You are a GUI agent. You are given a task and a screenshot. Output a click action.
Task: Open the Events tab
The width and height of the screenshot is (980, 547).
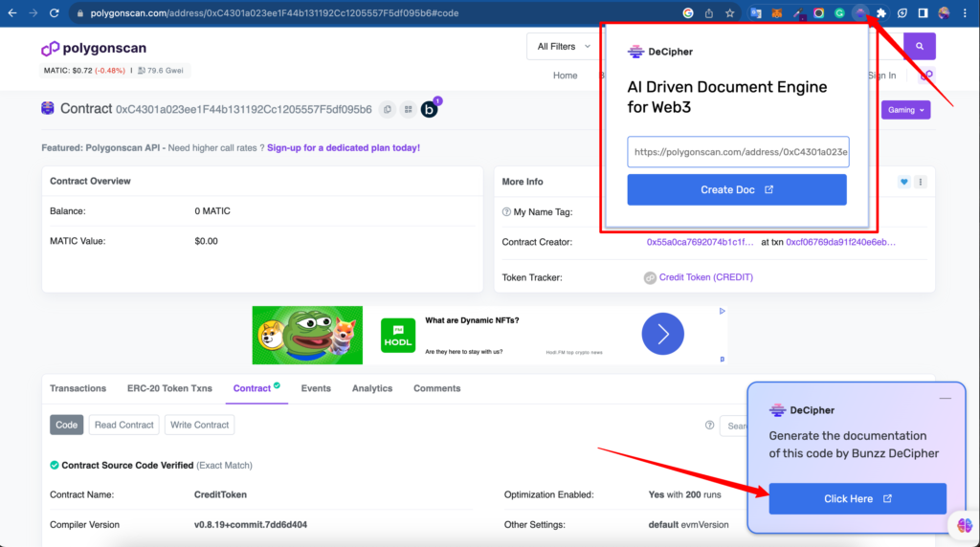pyautogui.click(x=316, y=388)
